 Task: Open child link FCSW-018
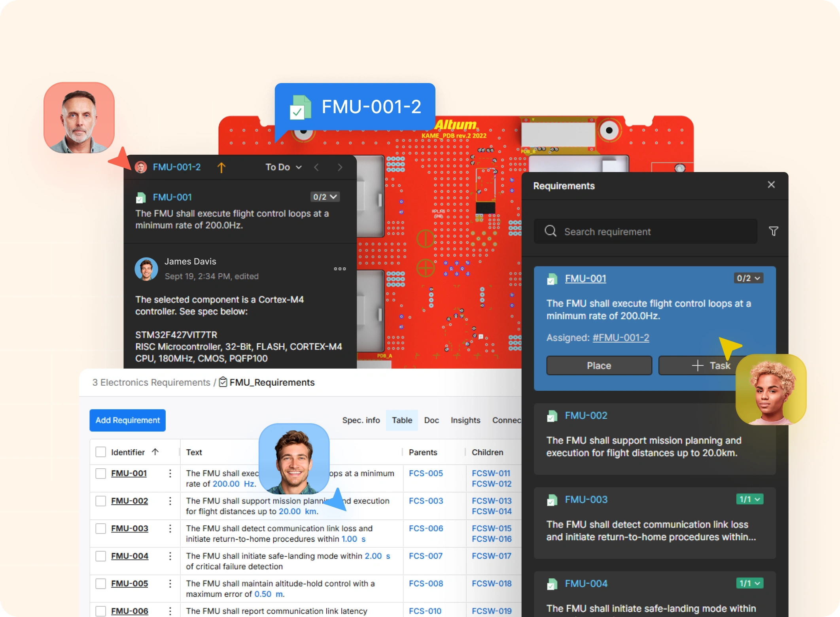tap(492, 583)
